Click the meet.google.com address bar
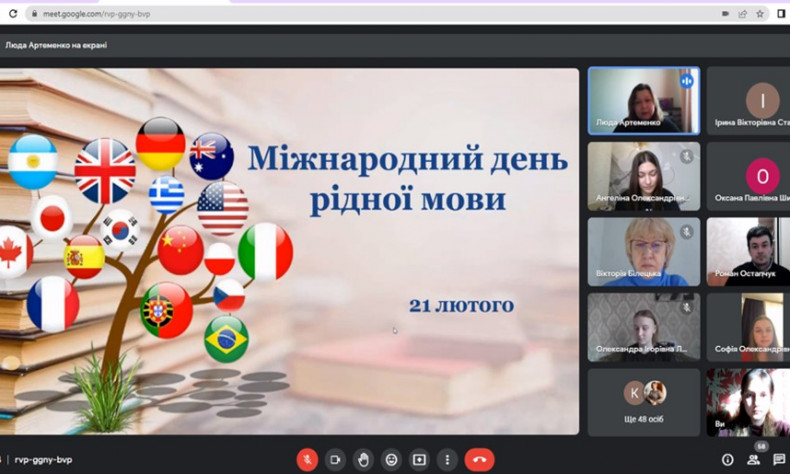This screenshot has width=790, height=474. [x=398, y=14]
